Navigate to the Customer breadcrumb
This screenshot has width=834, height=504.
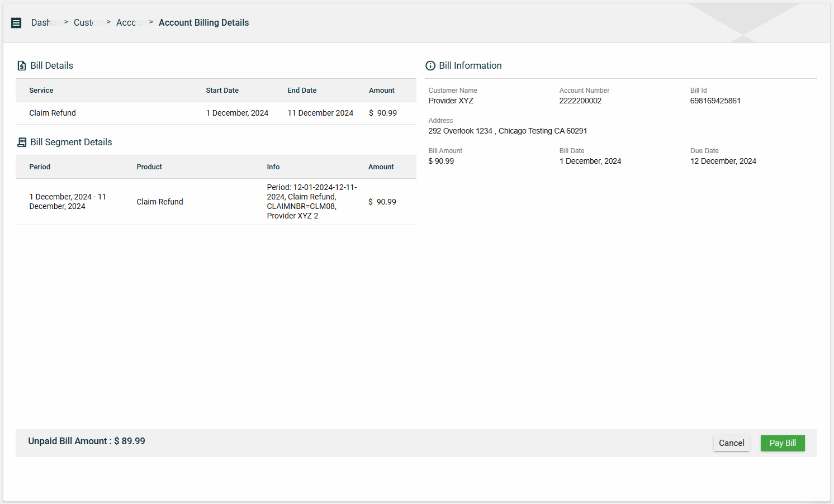coord(87,23)
